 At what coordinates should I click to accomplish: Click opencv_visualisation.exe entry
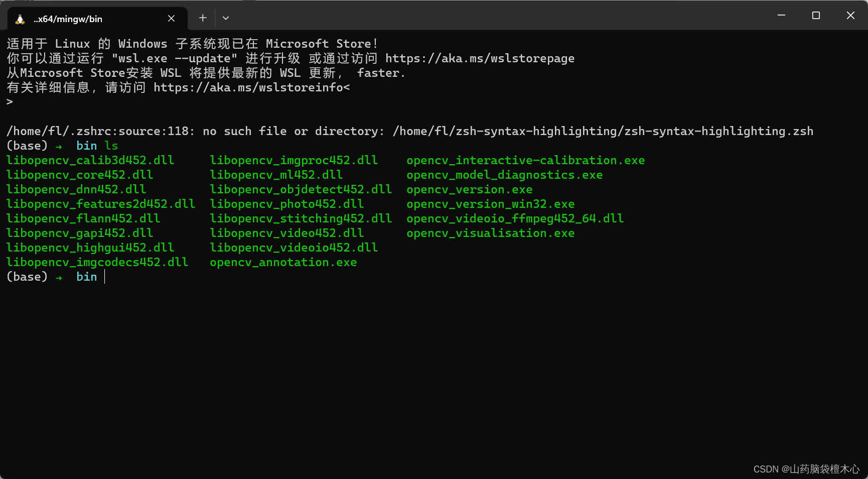pyautogui.click(x=491, y=233)
